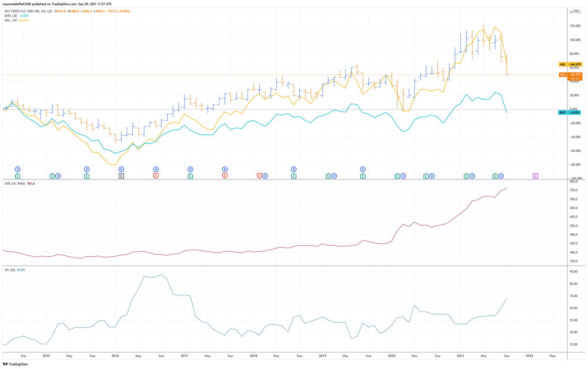Click the ATR (14, RMA) indicator legend
588x369 pixels.
tap(15, 183)
